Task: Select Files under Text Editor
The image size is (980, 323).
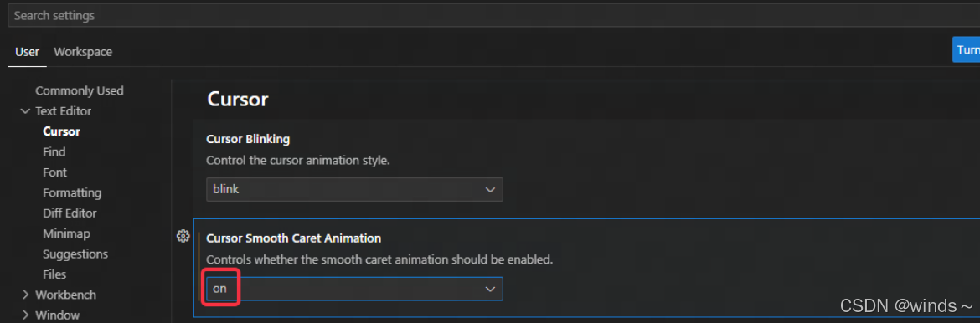Action: [x=54, y=274]
